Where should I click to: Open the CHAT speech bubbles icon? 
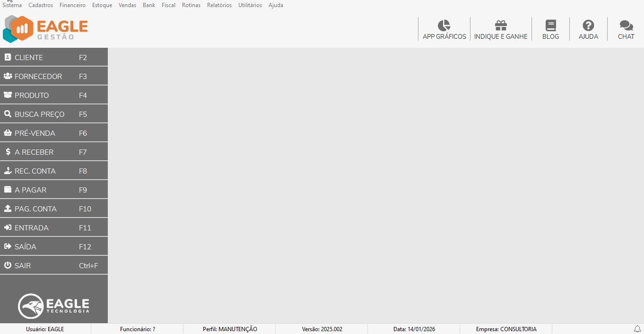tap(626, 26)
